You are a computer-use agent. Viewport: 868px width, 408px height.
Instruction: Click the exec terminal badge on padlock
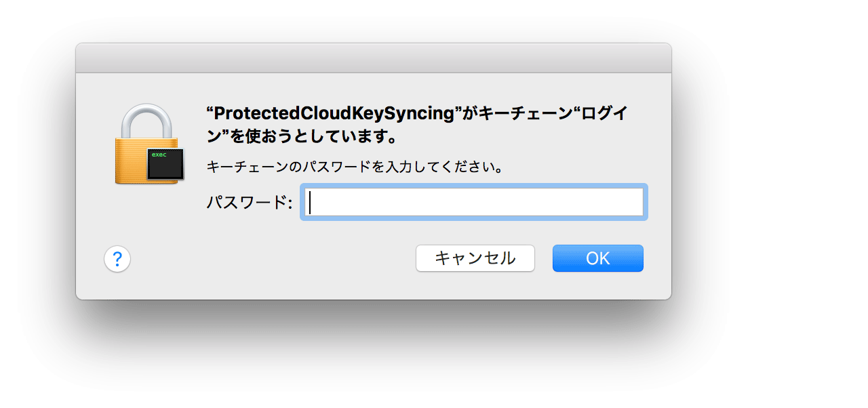[165, 163]
